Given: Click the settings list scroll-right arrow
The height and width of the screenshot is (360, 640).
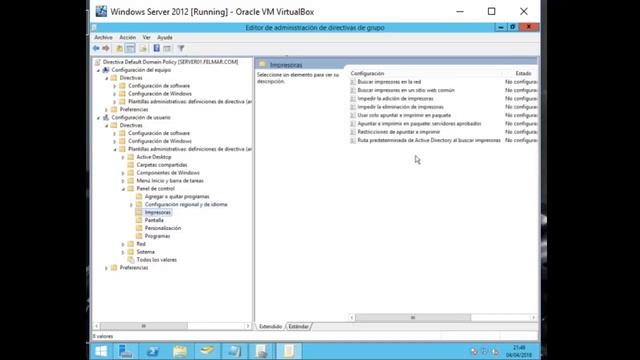Looking at the screenshot, I should tap(533, 318).
